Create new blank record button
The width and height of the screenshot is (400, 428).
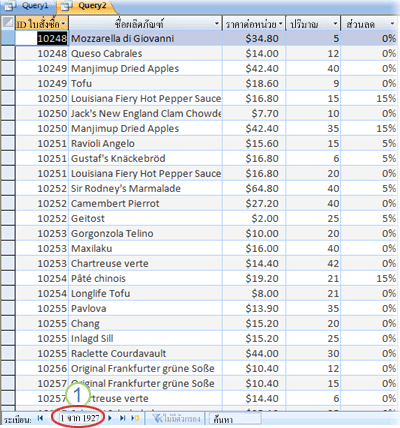(135, 418)
